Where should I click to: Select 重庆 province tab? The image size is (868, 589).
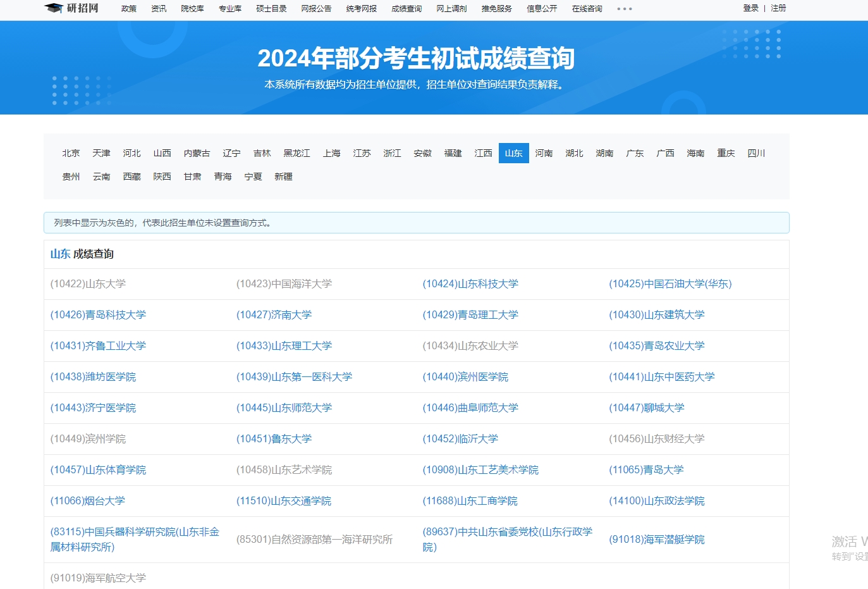click(726, 153)
